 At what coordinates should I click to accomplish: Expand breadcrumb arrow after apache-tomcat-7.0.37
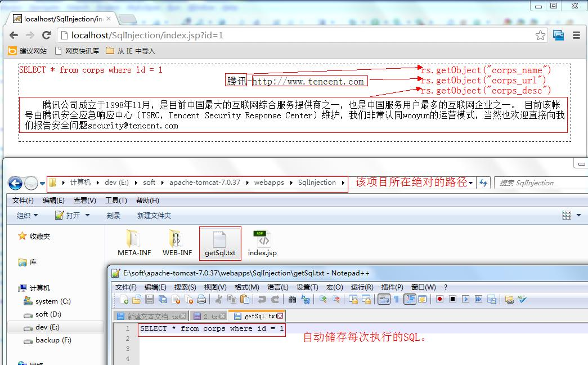point(247,182)
